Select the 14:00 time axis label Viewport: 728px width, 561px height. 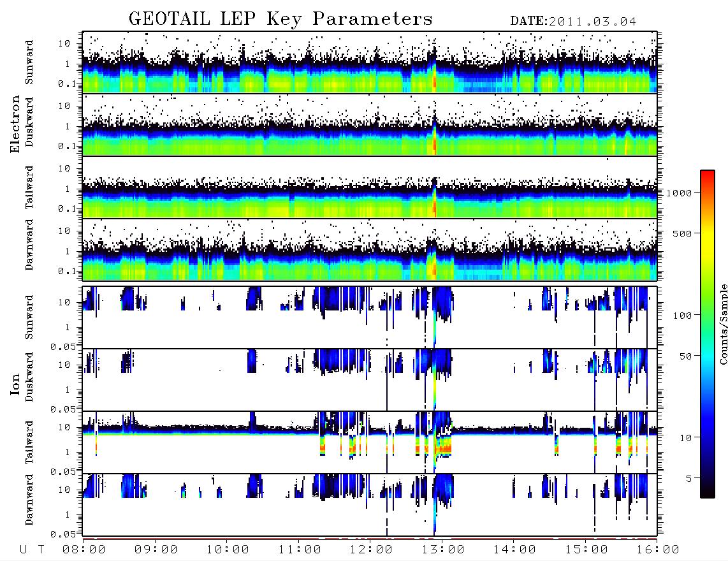tap(514, 550)
